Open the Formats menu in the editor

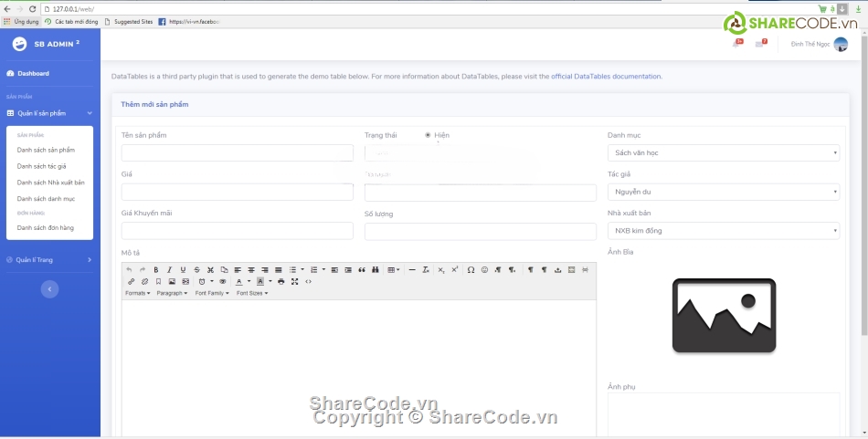pyautogui.click(x=137, y=293)
